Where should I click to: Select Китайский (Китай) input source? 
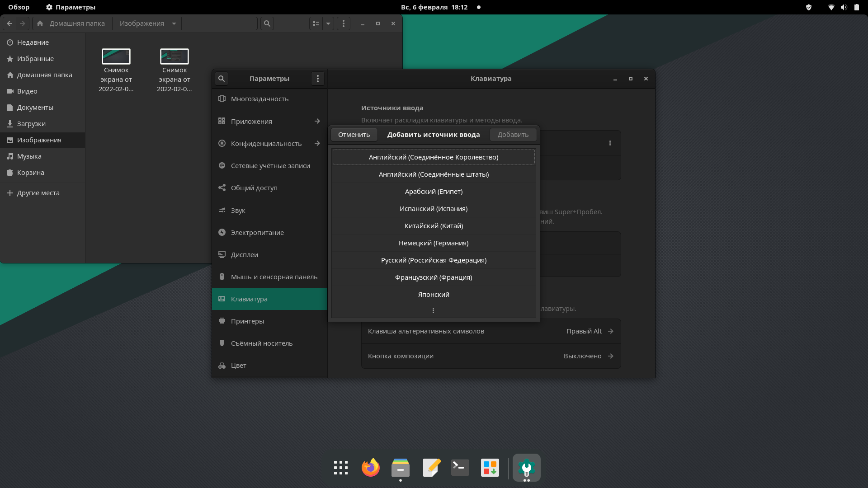coord(434,226)
